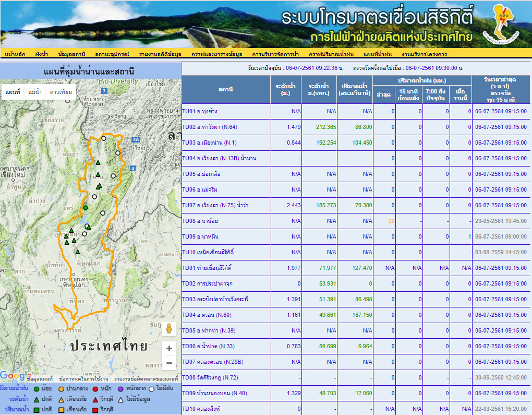Open station link 'TU07 อ.เวียงสา (N.75) น้ำว้า'
Screen dimensions: 532x415
click(x=215, y=205)
